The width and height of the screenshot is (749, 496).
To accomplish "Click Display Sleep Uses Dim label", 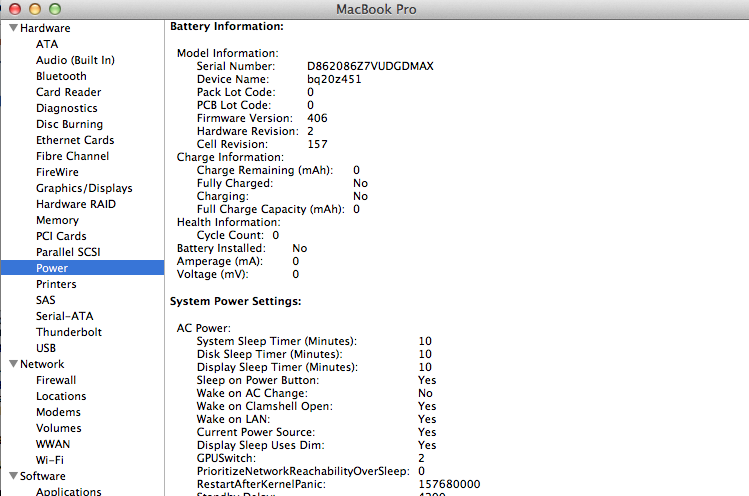I will click(x=260, y=445).
